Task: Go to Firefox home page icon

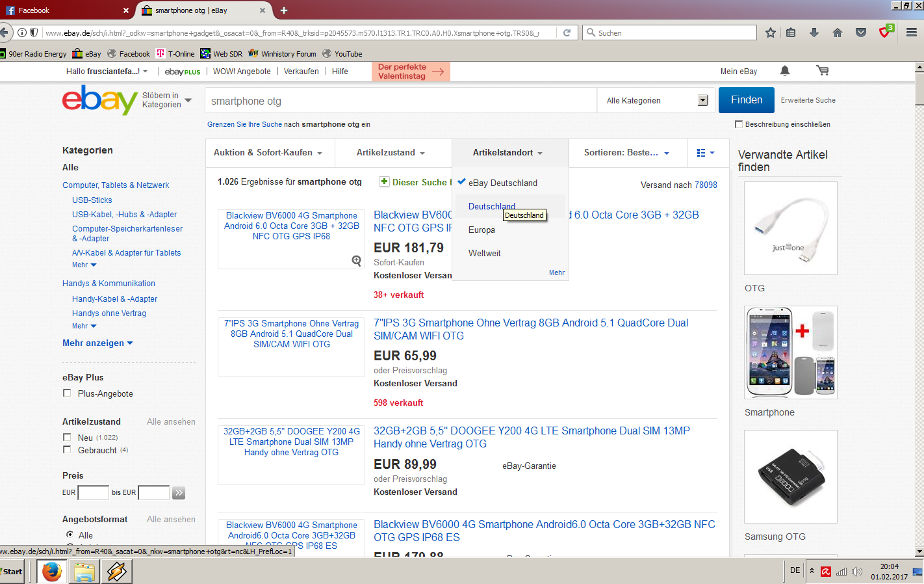Action: coord(837,33)
